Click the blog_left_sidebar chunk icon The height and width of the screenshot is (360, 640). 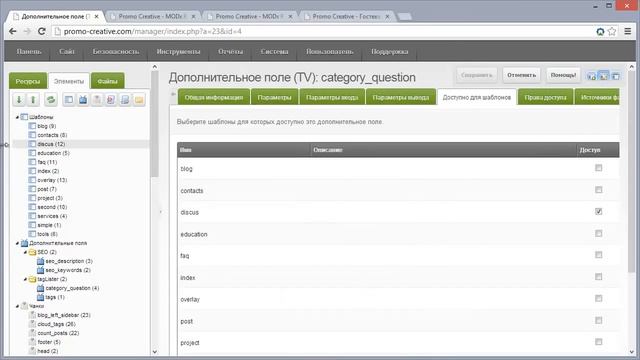click(32, 315)
